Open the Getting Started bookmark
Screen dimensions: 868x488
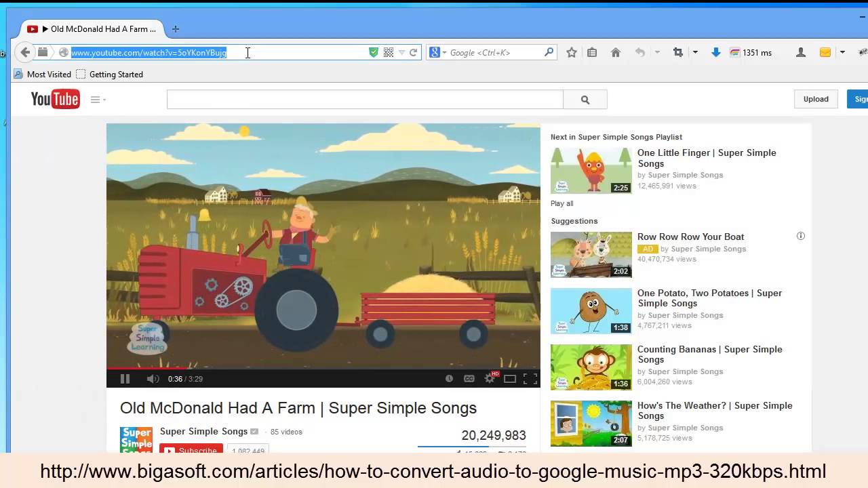109,75
